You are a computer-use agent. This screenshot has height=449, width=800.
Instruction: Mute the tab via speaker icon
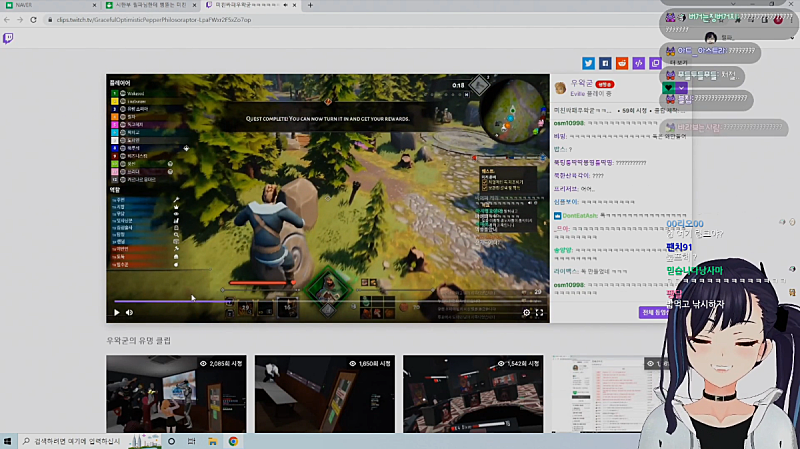point(285,5)
